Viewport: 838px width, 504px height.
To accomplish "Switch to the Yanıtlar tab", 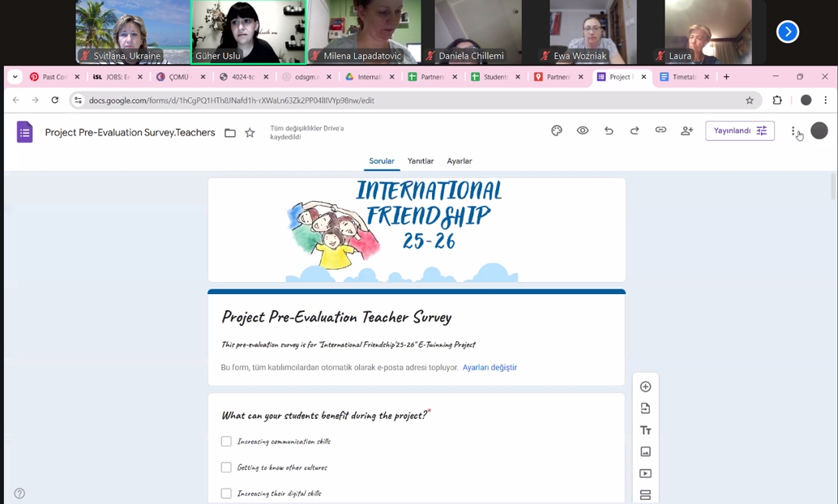I will tap(421, 161).
